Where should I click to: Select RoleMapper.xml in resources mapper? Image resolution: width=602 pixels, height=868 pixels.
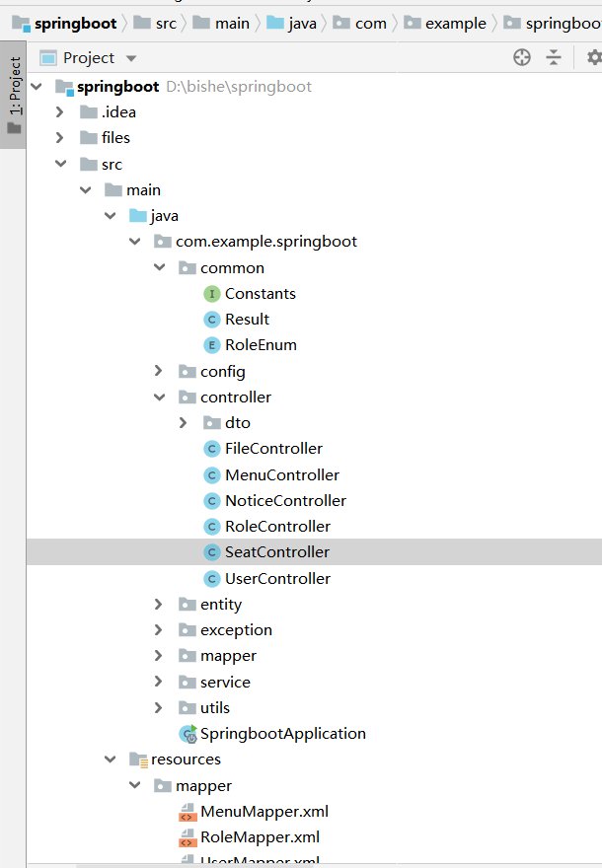coord(260,837)
